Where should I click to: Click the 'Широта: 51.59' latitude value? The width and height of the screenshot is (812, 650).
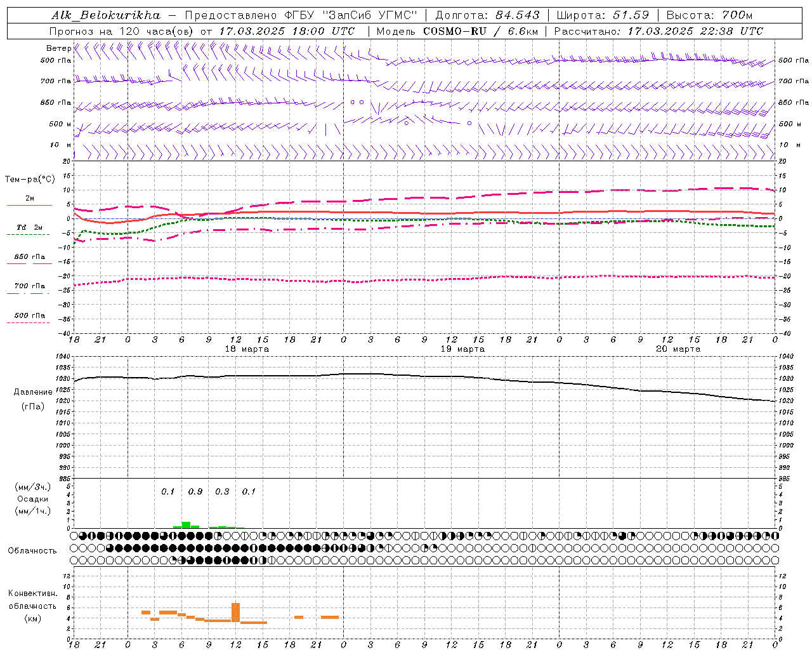point(603,15)
